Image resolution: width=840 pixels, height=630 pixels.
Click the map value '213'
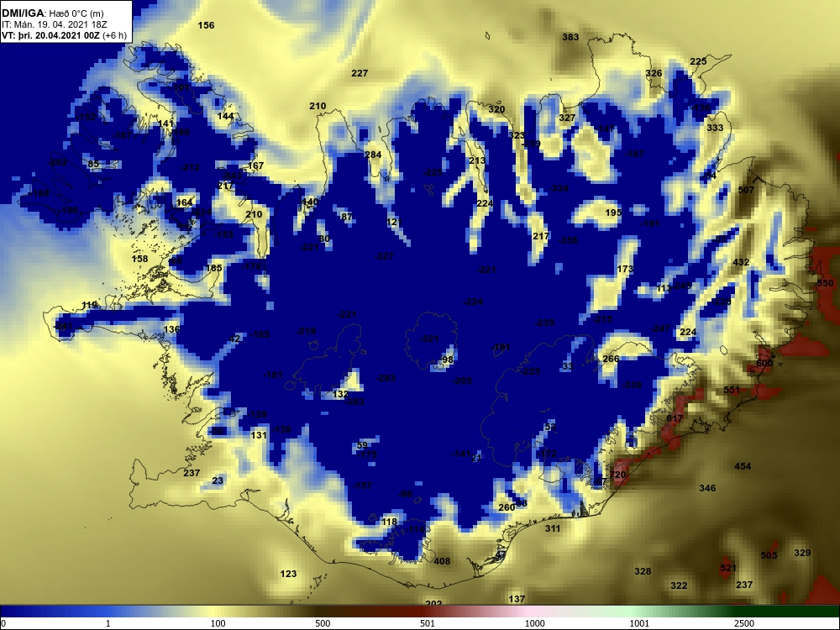(x=477, y=160)
